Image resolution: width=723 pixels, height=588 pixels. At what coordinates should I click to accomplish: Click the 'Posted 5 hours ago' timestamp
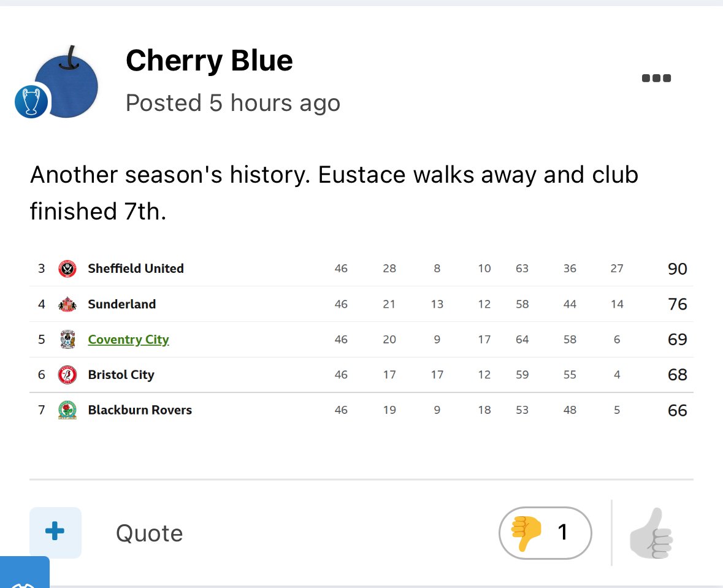tap(232, 103)
